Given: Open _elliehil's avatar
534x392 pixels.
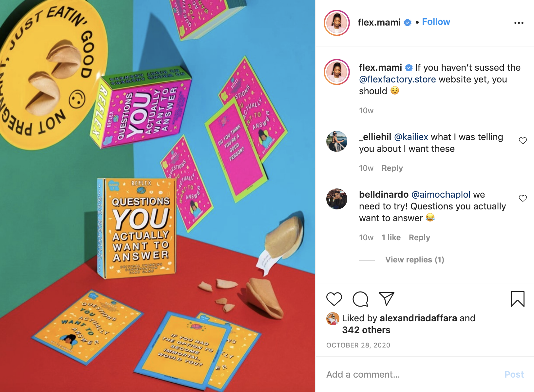Looking at the screenshot, I should click(x=337, y=141).
